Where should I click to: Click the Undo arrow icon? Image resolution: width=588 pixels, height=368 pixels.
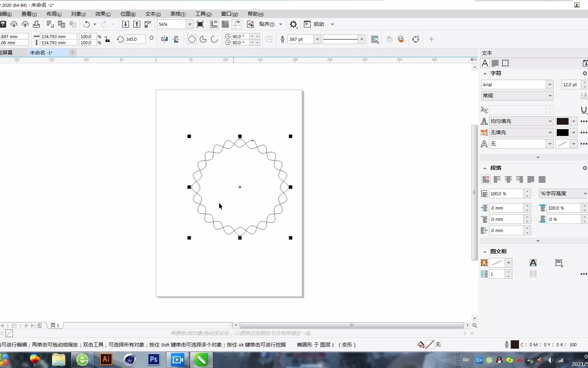tap(87, 24)
